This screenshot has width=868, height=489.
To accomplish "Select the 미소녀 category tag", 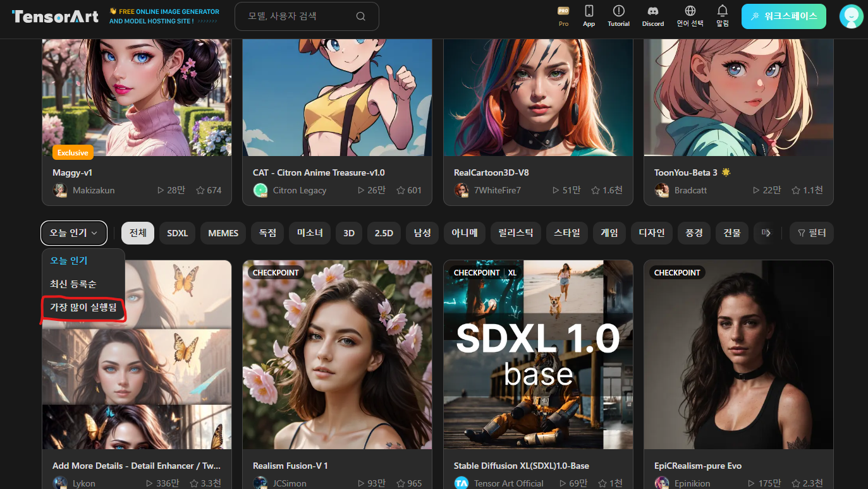I will click(310, 233).
